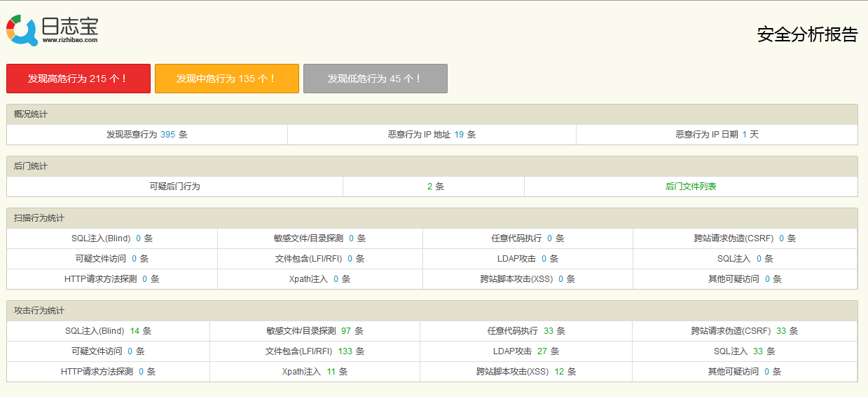This screenshot has width=868, height=397.
Task: Open the 后门文件列表 link
Action: [x=691, y=187]
